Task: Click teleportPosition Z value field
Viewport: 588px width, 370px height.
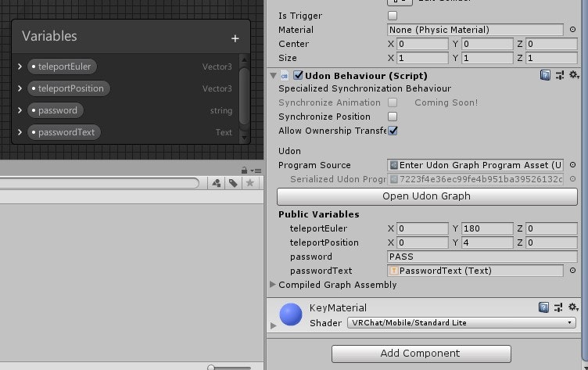Action: point(551,242)
